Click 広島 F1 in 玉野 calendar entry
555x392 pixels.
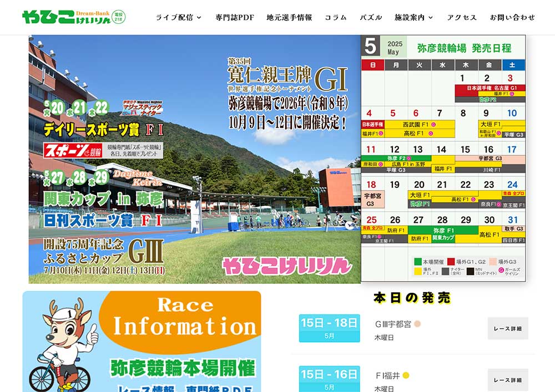click(x=408, y=164)
